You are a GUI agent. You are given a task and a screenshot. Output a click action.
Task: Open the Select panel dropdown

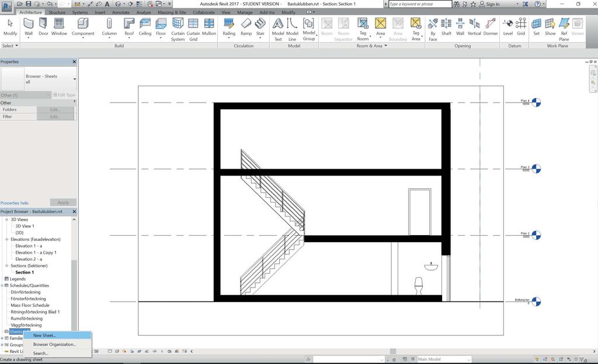pos(10,45)
